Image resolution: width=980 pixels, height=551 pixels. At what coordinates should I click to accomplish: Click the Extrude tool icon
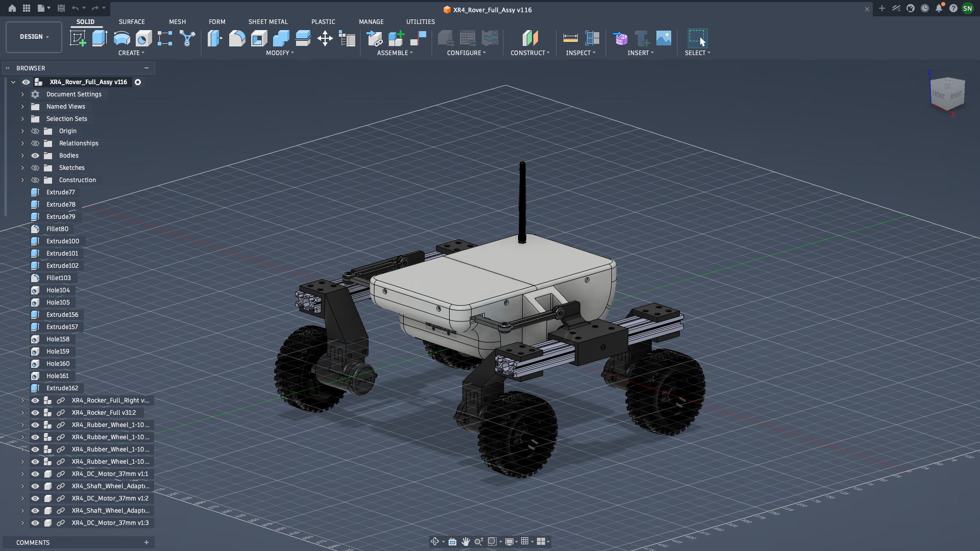point(100,38)
